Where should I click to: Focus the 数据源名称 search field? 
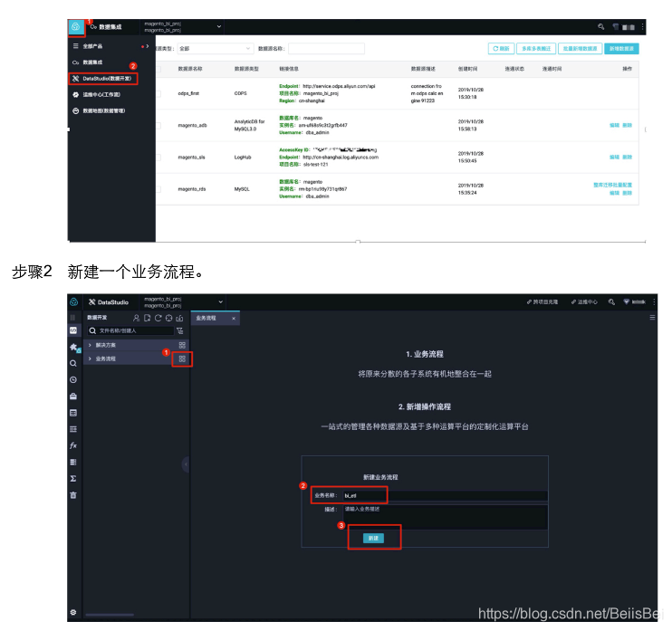point(326,49)
